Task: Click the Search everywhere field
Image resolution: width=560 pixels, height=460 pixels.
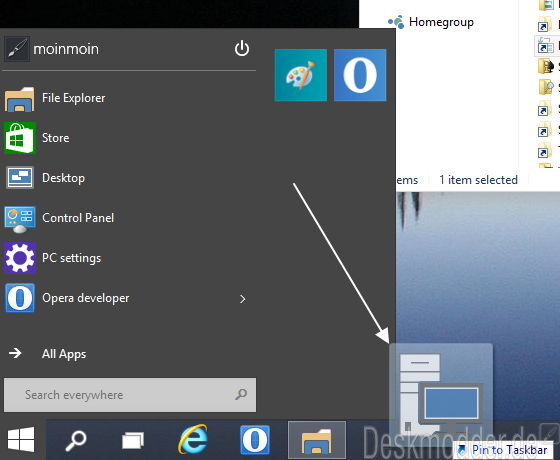Action: coord(130,395)
